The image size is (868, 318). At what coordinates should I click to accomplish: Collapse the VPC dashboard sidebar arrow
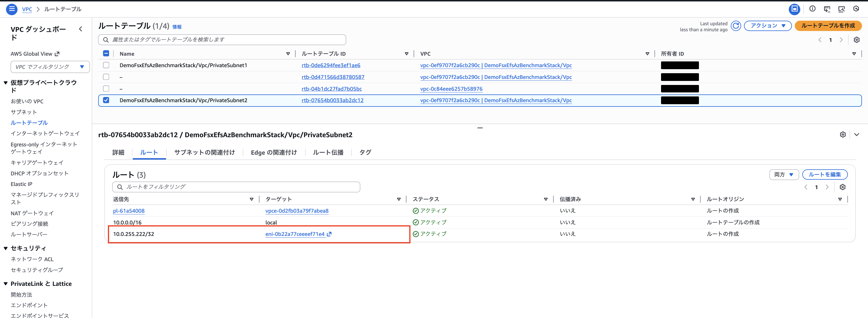coord(81,29)
